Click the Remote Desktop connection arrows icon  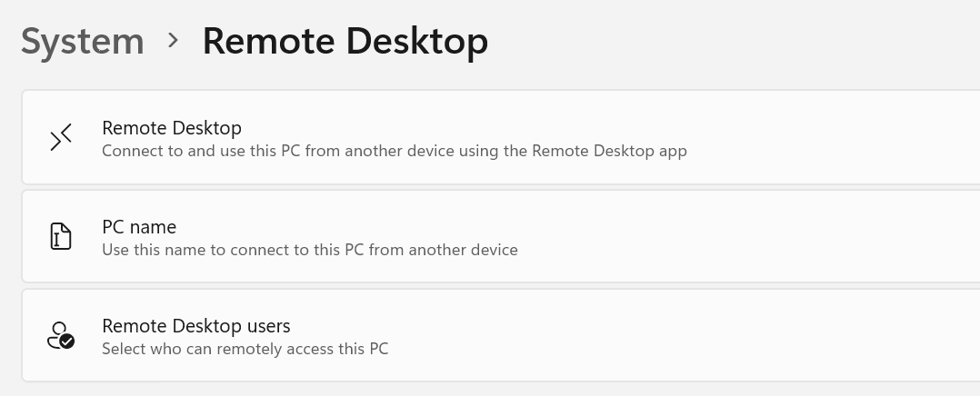coord(61,137)
